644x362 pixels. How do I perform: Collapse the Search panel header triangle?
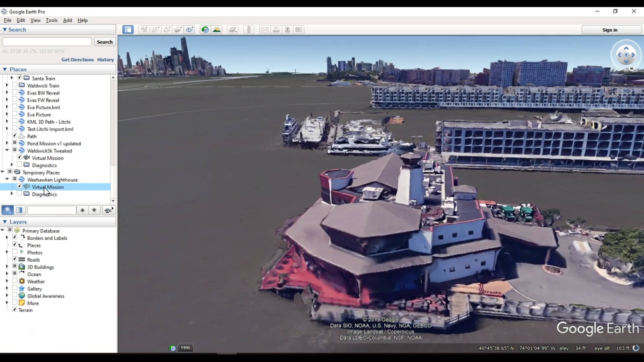click(5, 30)
